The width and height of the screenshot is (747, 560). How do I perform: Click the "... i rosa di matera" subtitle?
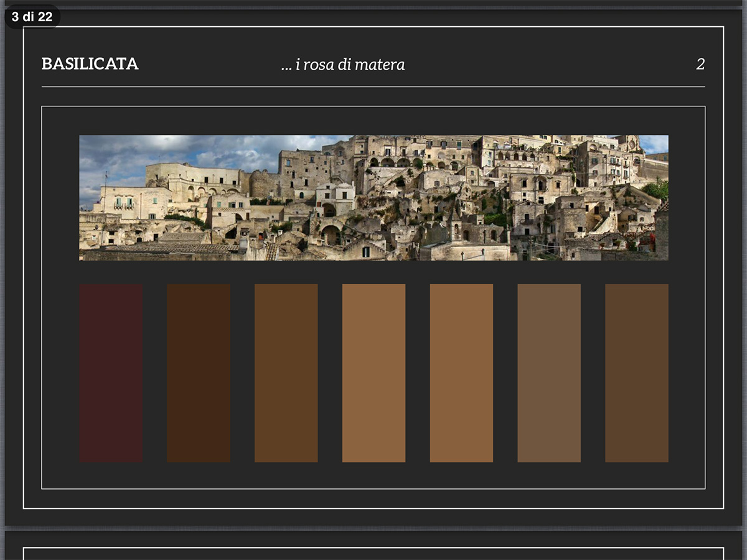pos(343,65)
